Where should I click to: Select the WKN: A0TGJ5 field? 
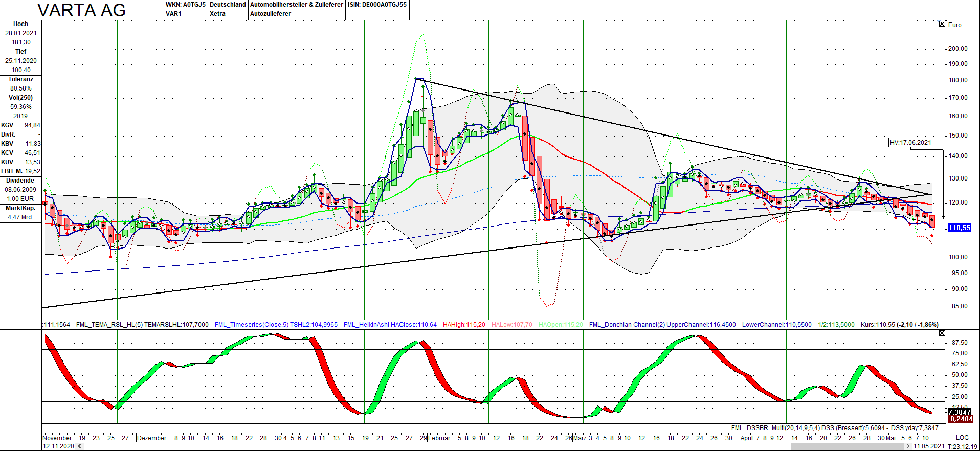click(186, 5)
